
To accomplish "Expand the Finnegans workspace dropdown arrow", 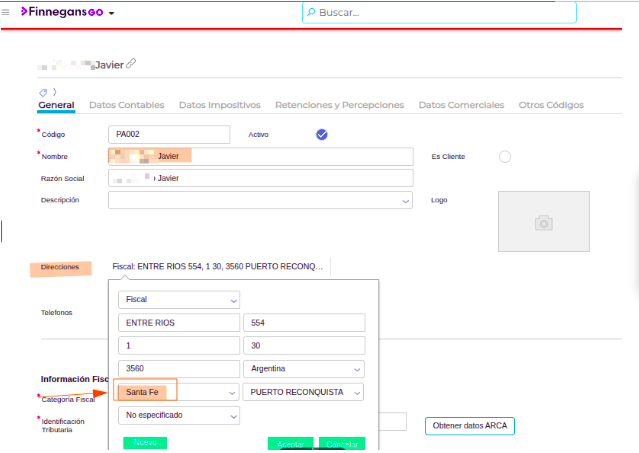I will (x=111, y=13).
